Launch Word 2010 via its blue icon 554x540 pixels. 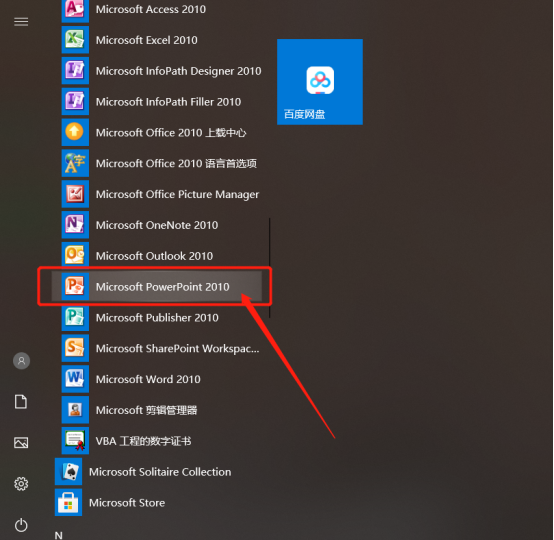75,379
